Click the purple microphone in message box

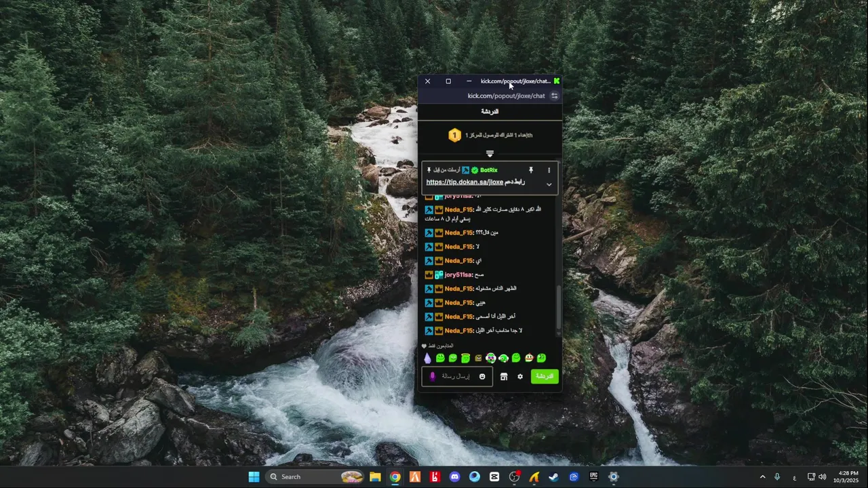point(433,376)
